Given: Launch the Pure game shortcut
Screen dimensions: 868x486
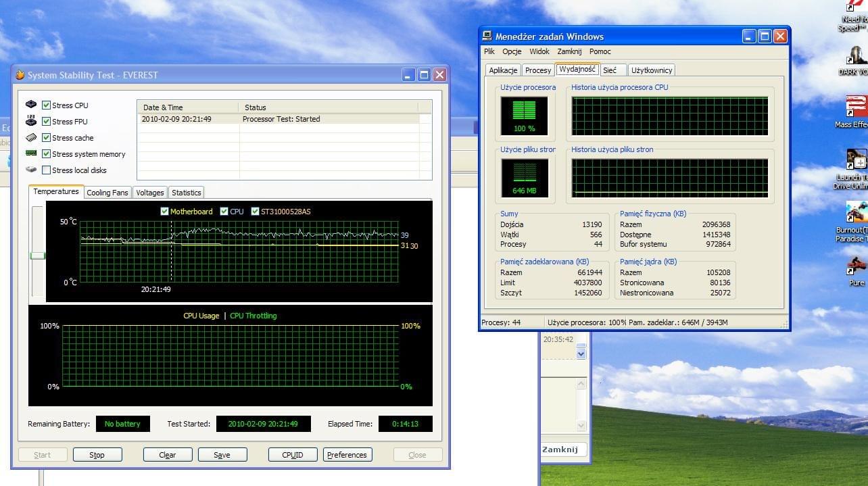Looking at the screenshot, I should [x=857, y=264].
